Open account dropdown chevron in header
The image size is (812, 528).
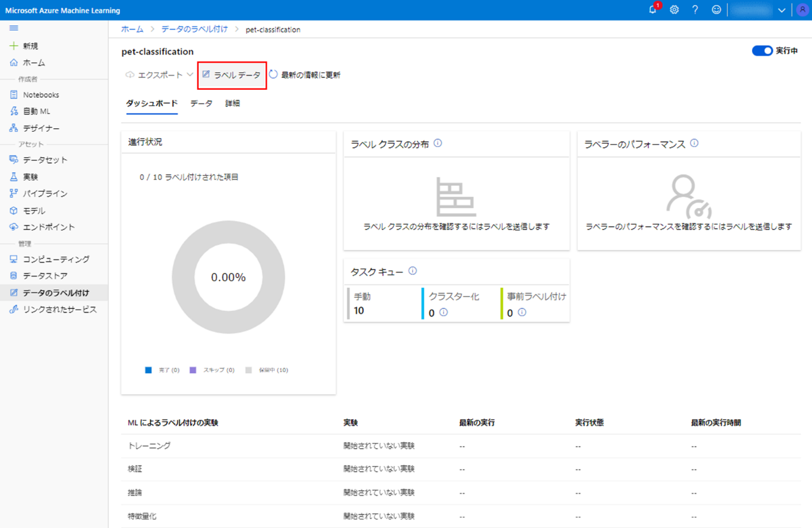(782, 11)
